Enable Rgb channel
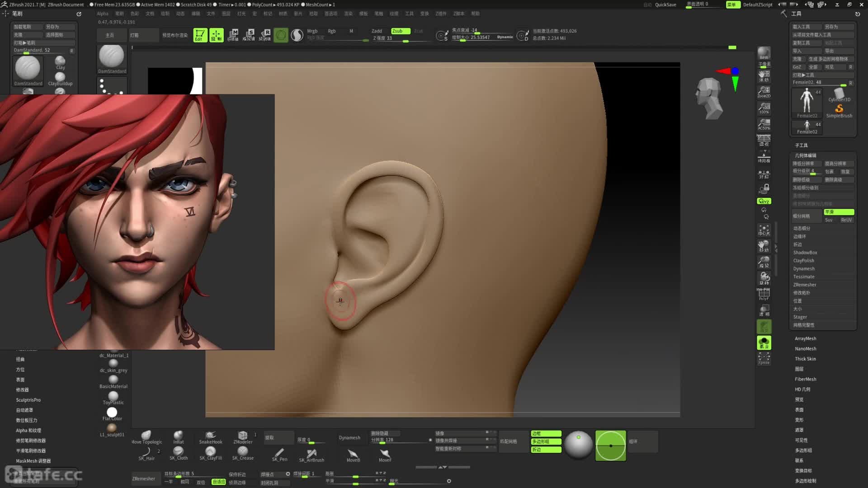Viewport: 868px width, 488px height. coord(332,31)
